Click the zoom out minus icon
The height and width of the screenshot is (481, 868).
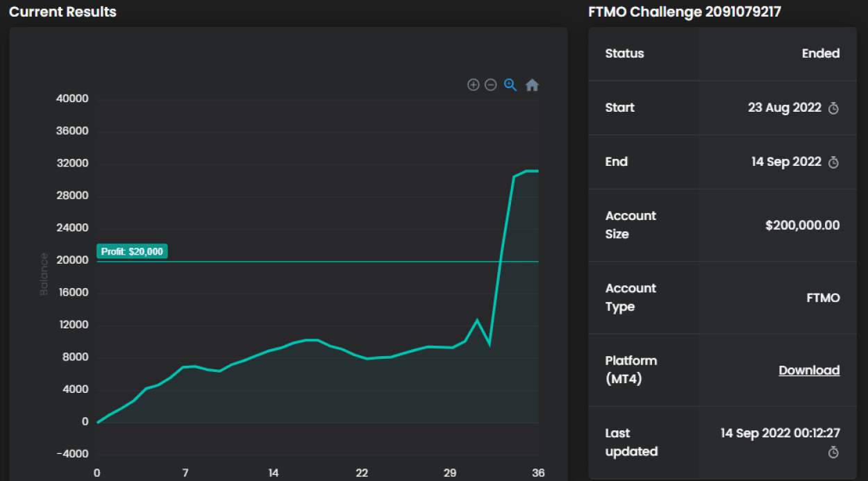tap(491, 85)
